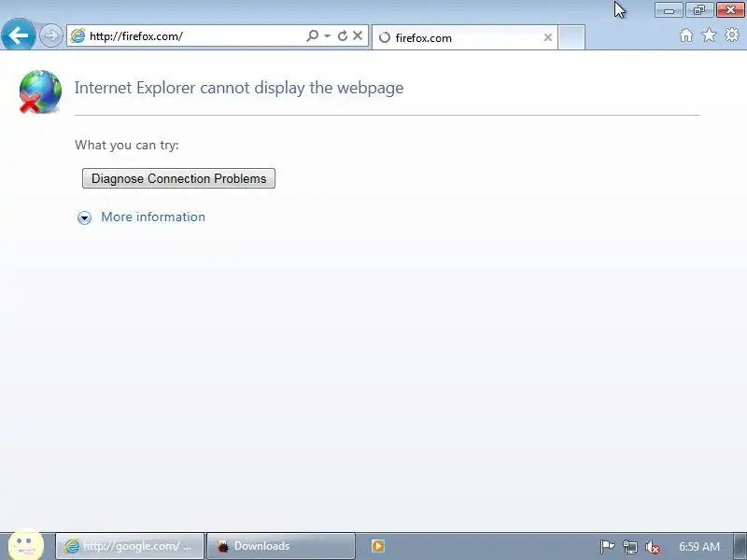Click the grayed Forward arrow button
This screenshot has height=560, width=747.
pyautogui.click(x=50, y=35)
